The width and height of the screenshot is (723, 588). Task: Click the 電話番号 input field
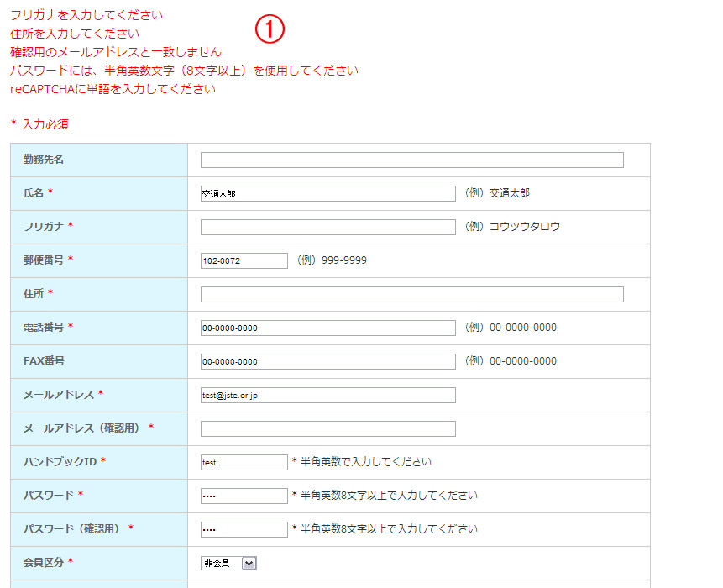[x=327, y=328]
